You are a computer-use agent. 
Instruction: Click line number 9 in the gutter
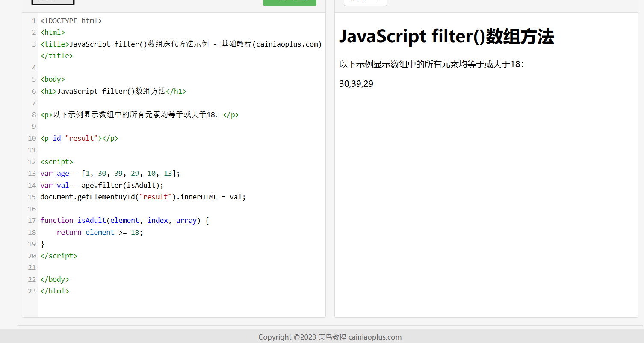34,126
